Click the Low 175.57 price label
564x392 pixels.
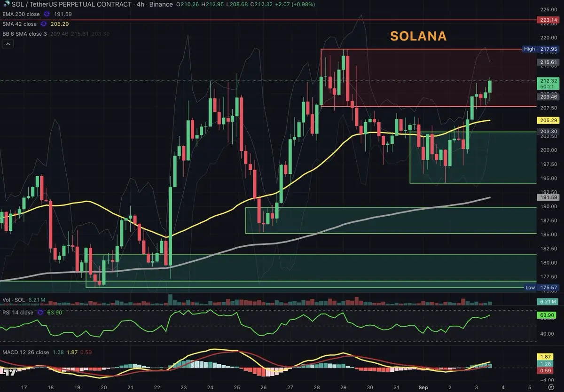[x=540, y=287]
